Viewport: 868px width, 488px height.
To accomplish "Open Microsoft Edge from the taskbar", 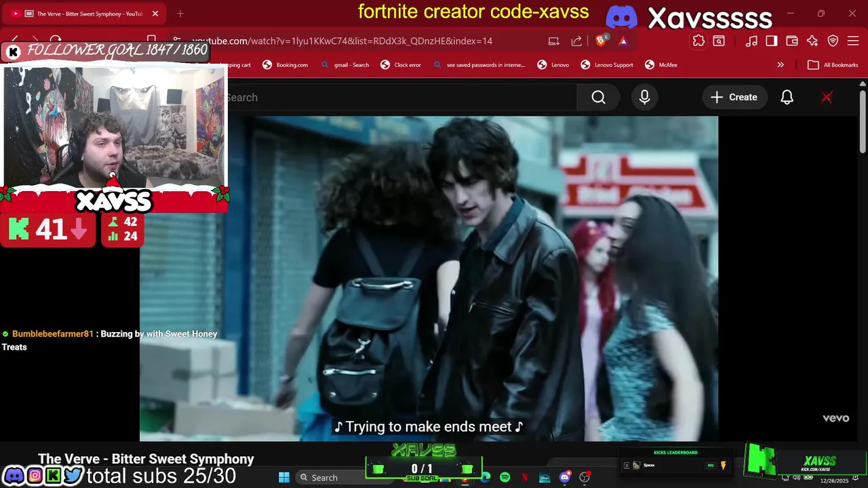I will coord(486,477).
